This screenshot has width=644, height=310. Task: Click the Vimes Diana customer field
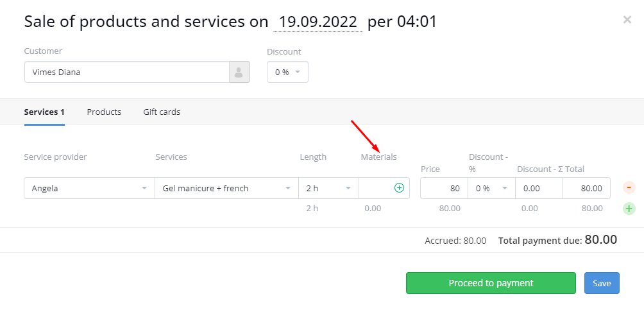pos(126,73)
